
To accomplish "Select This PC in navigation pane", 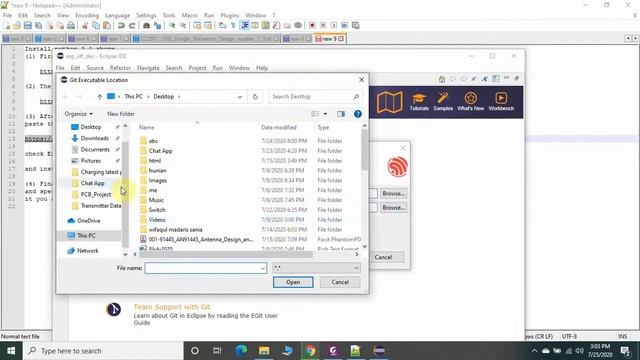I will 86,236.
